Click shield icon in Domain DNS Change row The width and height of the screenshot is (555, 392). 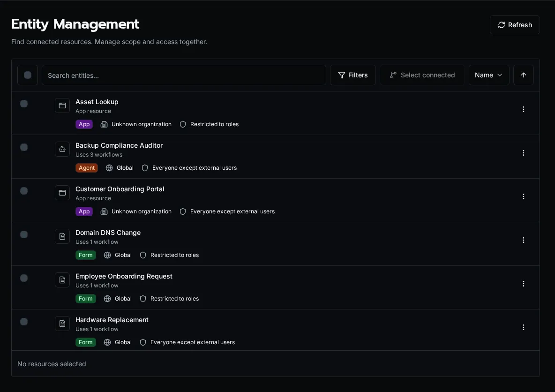[143, 255]
